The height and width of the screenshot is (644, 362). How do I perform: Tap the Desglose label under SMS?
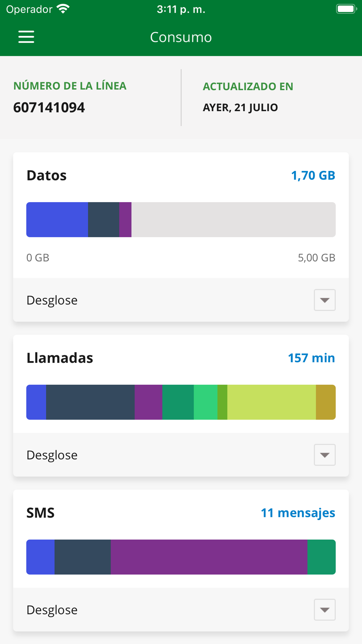pyautogui.click(x=52, y=610)
